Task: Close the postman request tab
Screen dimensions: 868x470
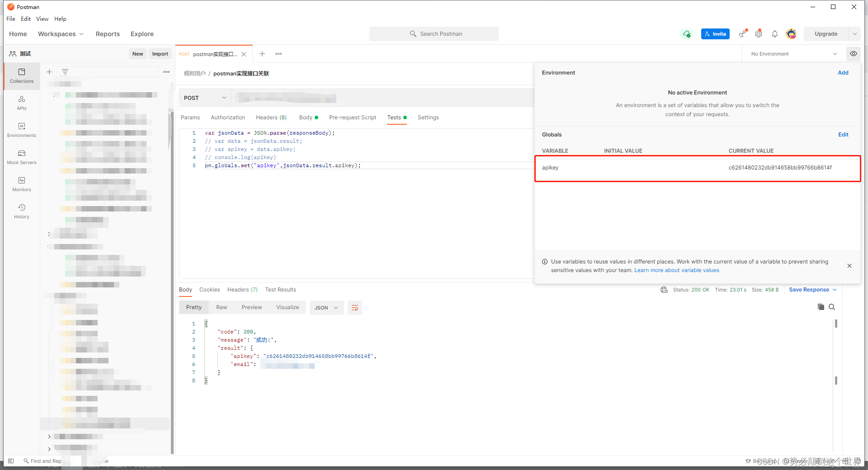Action: coord(244,54)
